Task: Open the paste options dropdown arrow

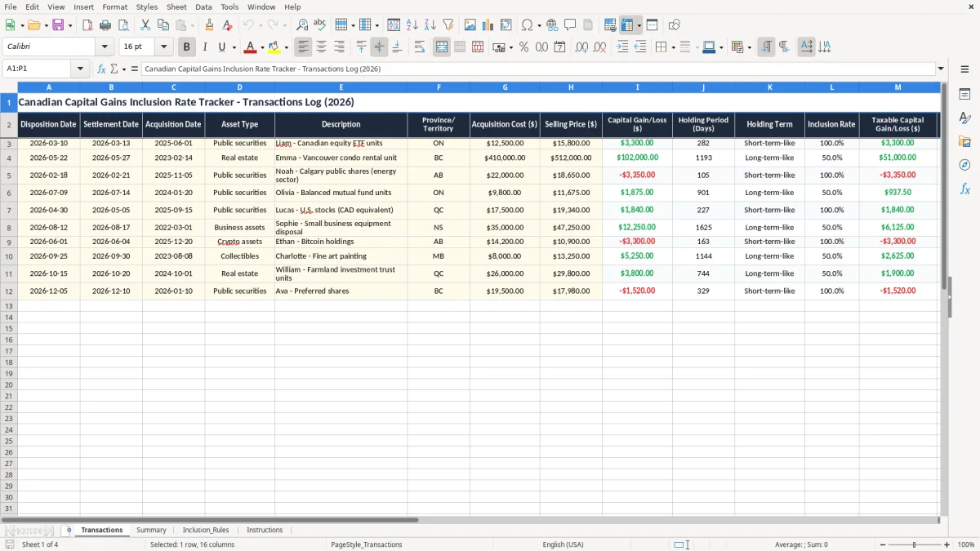Action: (x=192, y=25)
